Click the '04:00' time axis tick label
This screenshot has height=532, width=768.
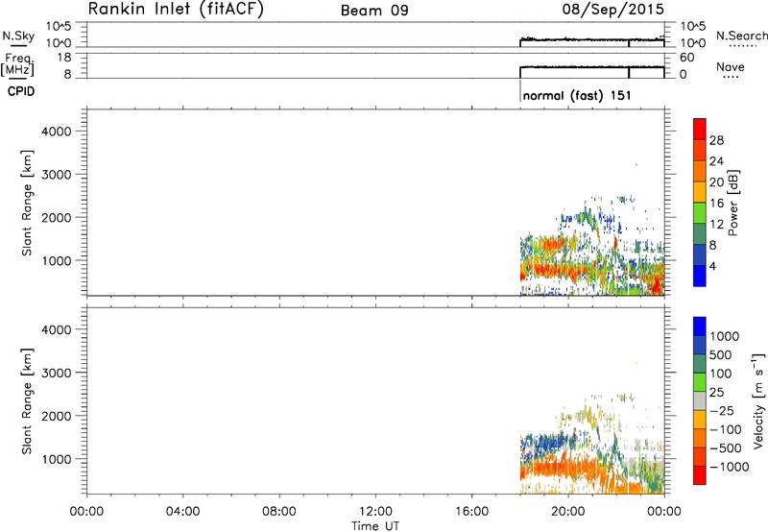coord(182,512)
